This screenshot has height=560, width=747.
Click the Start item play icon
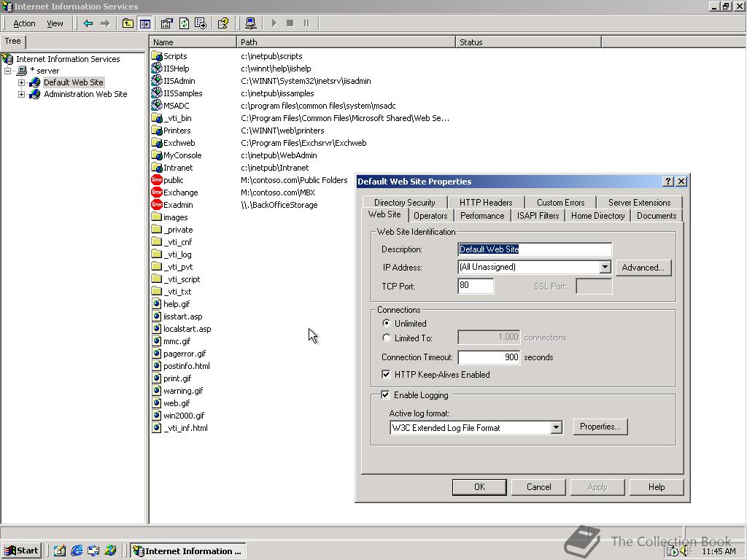274,23
